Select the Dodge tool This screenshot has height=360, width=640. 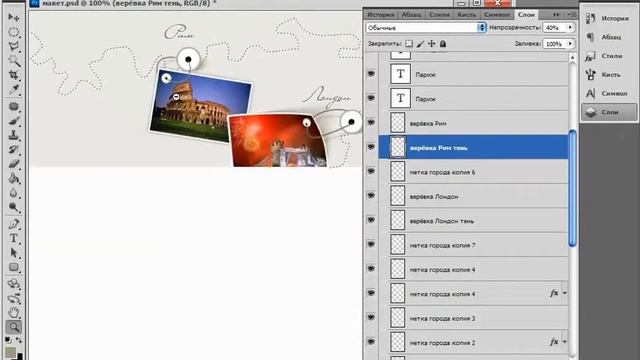coord(14,207)
